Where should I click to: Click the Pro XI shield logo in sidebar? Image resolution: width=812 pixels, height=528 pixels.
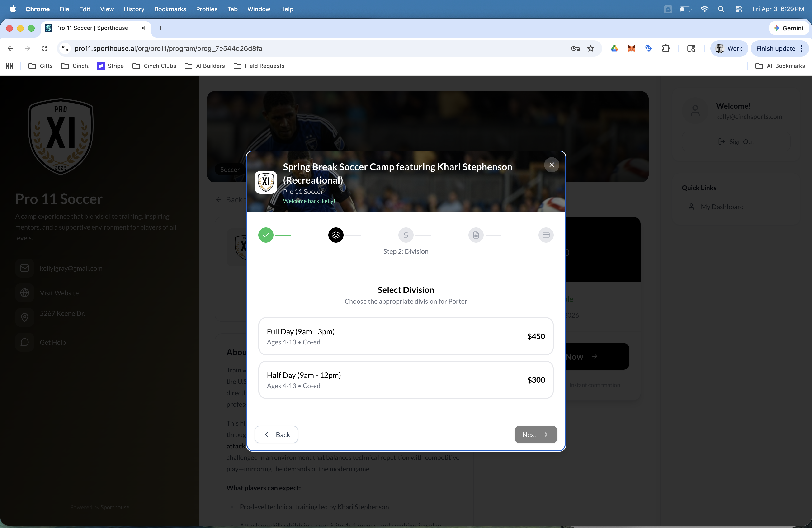[61, 137]
